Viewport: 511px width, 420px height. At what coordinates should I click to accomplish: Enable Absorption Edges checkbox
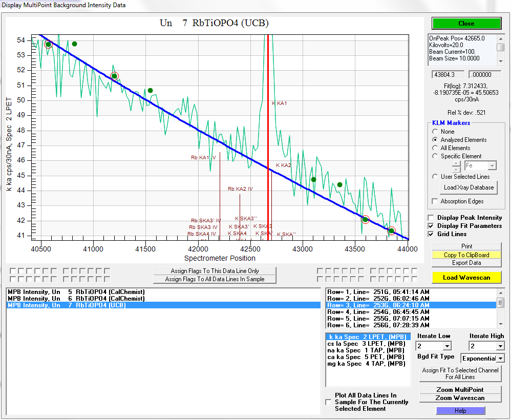tap(435, 201)
